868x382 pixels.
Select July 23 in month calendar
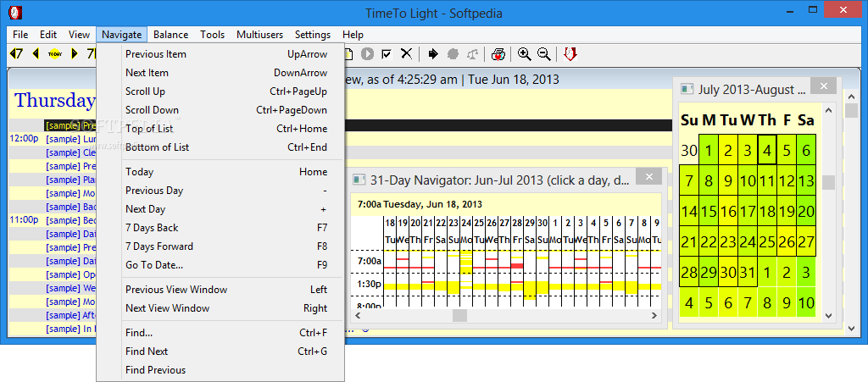pos(728,241)
